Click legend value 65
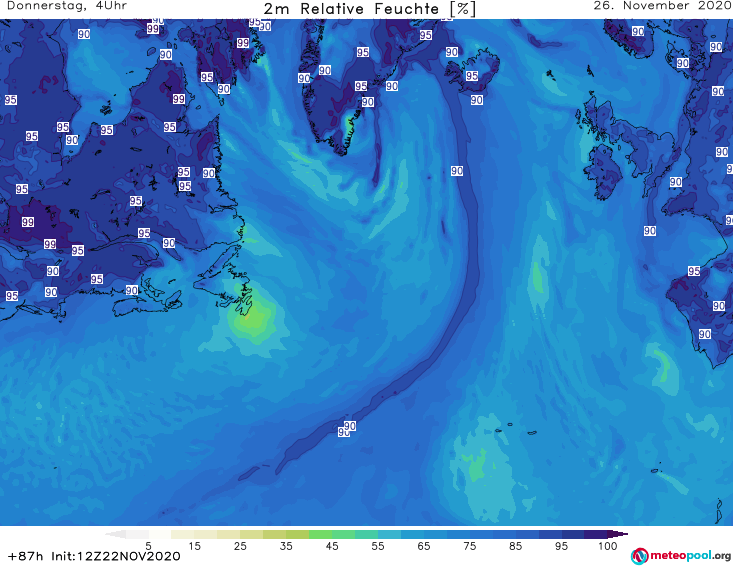This screenshot has height=566, width=733. 424,546
